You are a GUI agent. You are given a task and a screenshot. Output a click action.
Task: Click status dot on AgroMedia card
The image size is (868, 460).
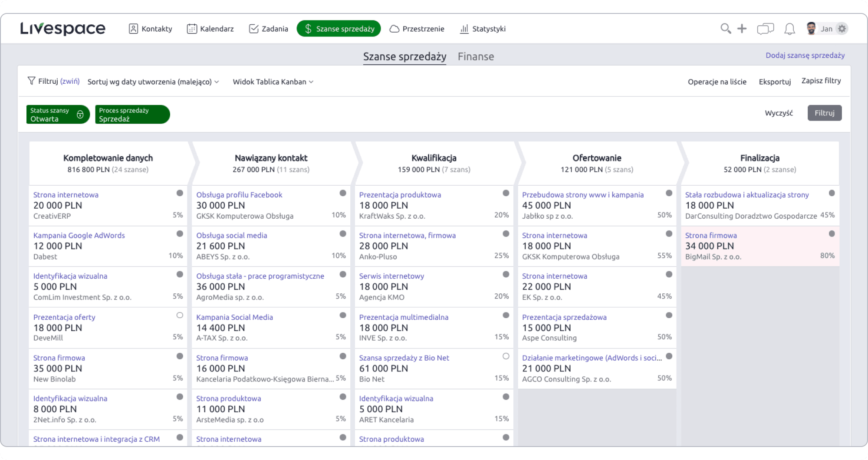click(x=343, y=274)
